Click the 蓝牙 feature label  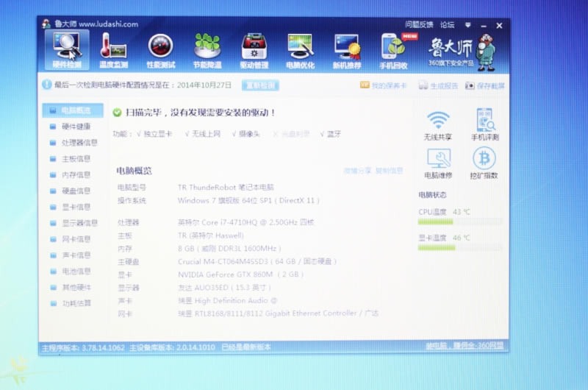click(x=334, y=134)
